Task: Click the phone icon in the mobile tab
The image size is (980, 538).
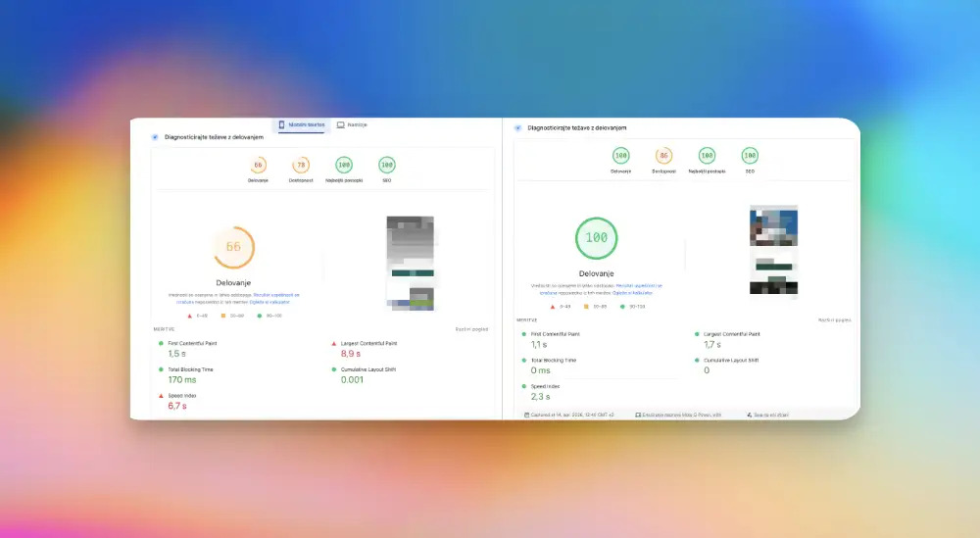Action: coord(281,125)
